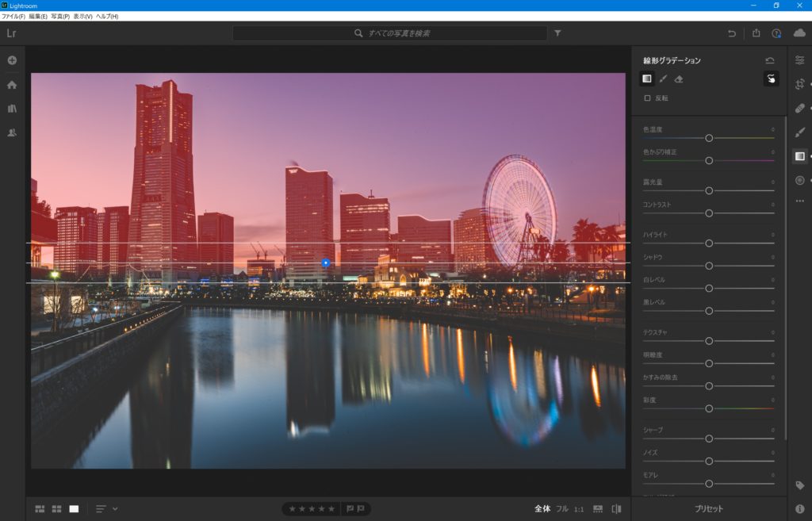This screenshot has height=521, width=812.
Task: Toggle show original comparison
Action: click(x=616, y=509)
